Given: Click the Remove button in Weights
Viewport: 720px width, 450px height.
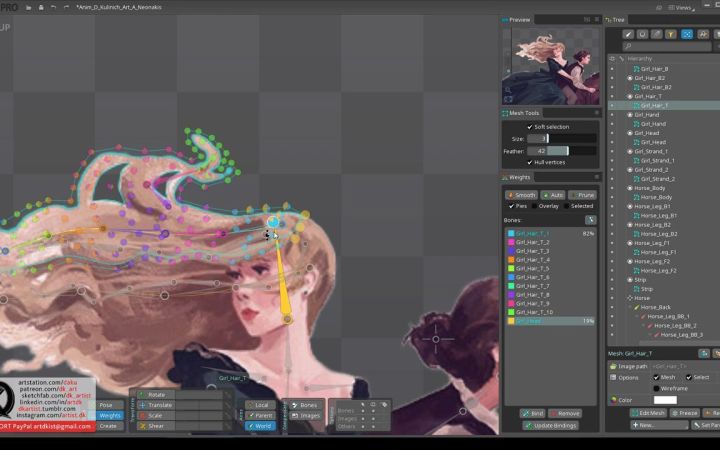Looking at the screenshot, I should [565, 413].
